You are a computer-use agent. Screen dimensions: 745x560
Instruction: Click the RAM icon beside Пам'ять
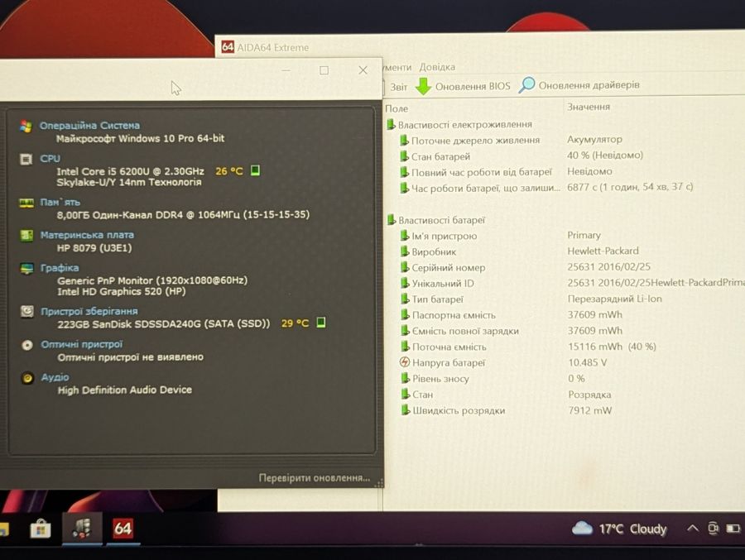(x=26, y=203)
